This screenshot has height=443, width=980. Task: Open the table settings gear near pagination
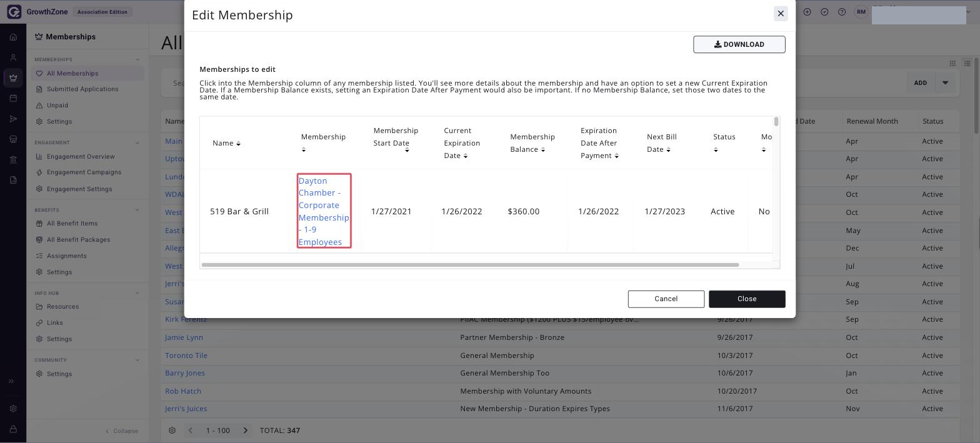click(172, 431)
